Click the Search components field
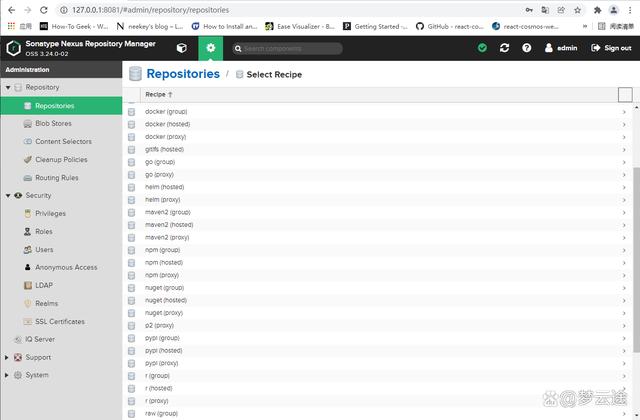 287,49
